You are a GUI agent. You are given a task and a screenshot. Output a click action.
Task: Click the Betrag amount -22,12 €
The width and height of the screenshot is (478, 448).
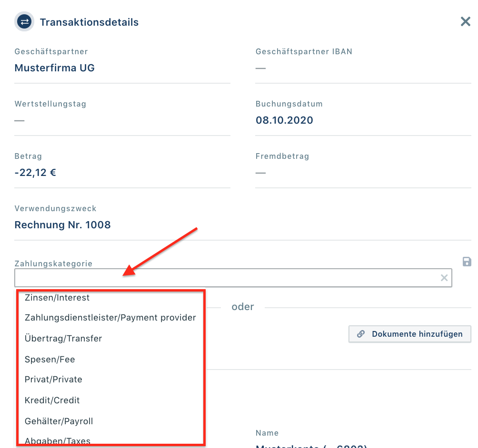pos(35,172)
